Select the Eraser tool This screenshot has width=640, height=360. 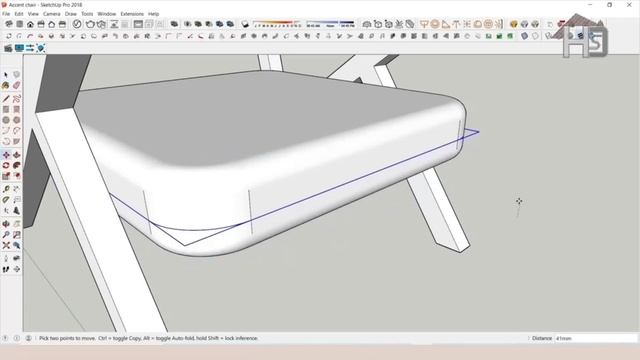click(16, 85)
